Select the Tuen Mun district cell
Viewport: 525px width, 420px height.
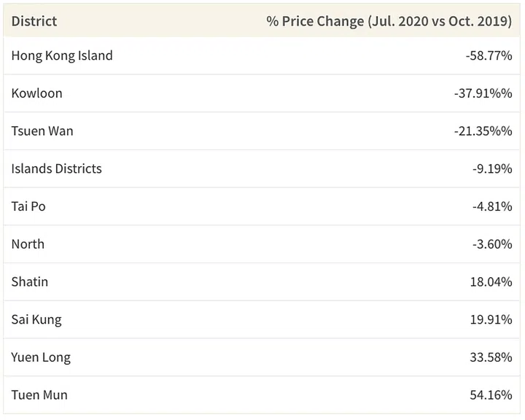point(39,395)
